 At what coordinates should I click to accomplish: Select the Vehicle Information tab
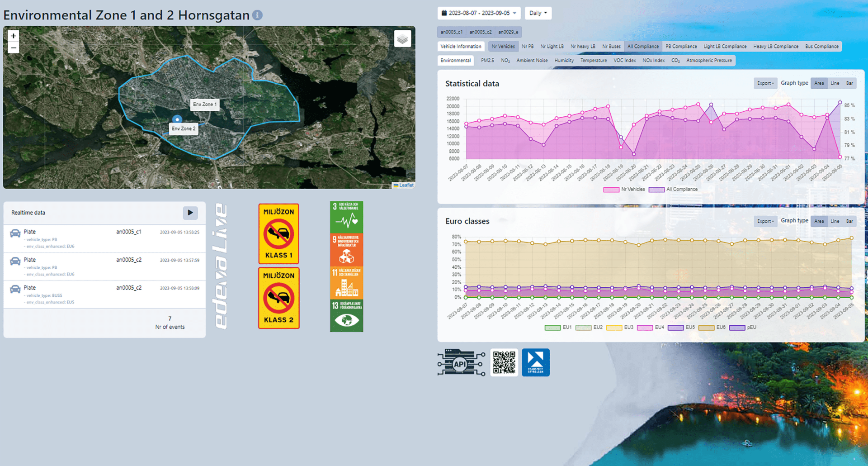[x=461, y=47]
